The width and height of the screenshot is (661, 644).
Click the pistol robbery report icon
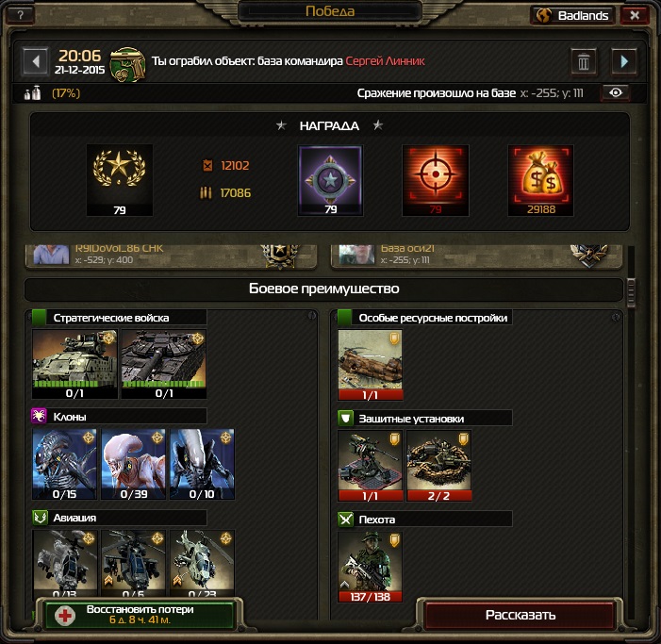click(x=127, y=64)
